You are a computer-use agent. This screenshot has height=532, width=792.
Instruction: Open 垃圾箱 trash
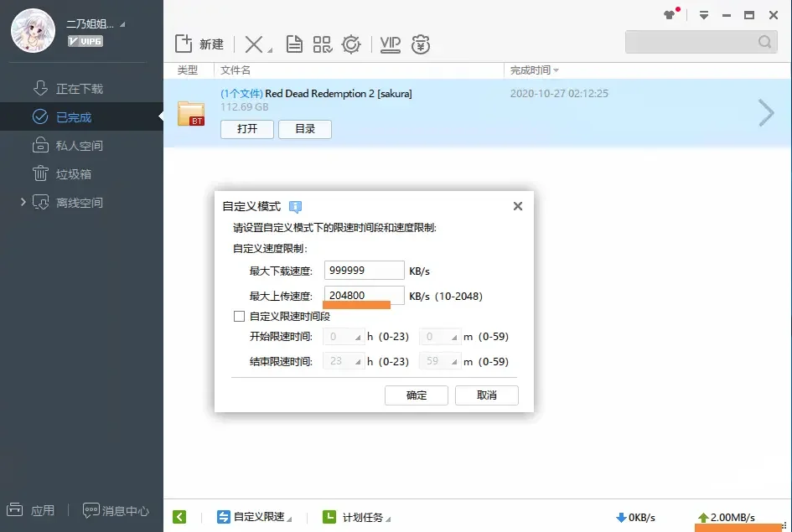(x=81, y=173)
